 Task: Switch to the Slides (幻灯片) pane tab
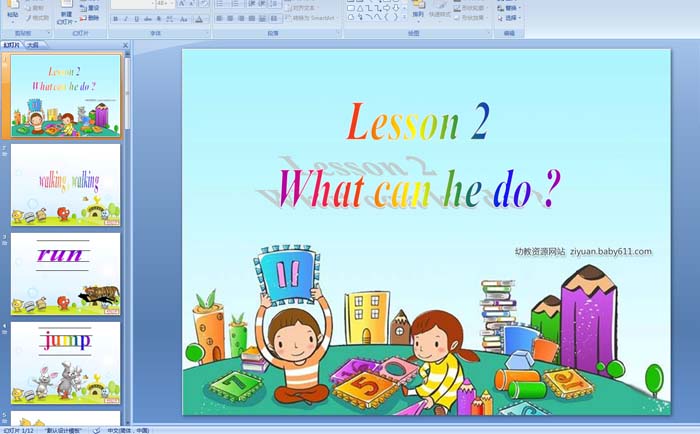(x=12, y=45)
